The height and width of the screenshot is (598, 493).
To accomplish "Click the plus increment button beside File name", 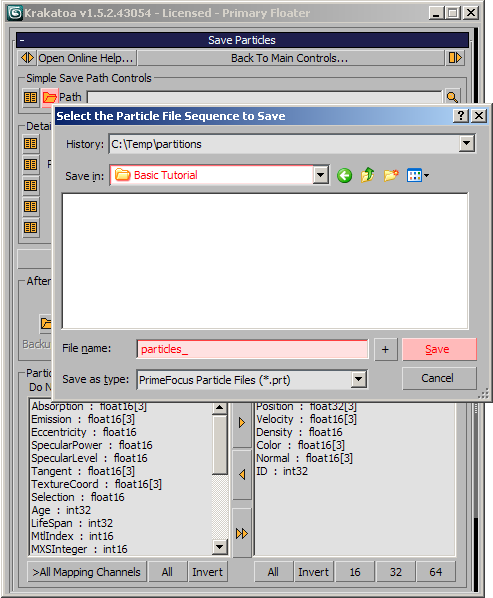I will pyautogui.click(x=385, y=349).
